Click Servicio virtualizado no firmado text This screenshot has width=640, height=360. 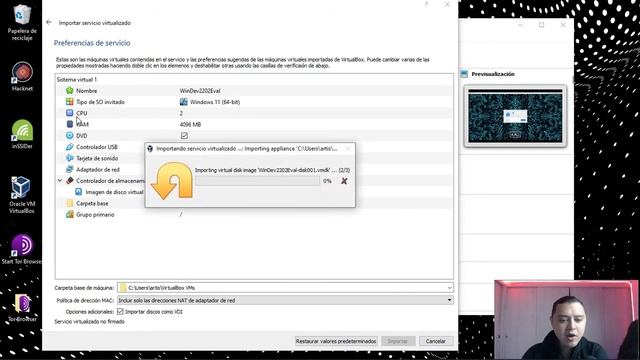(x=89, y=322)
